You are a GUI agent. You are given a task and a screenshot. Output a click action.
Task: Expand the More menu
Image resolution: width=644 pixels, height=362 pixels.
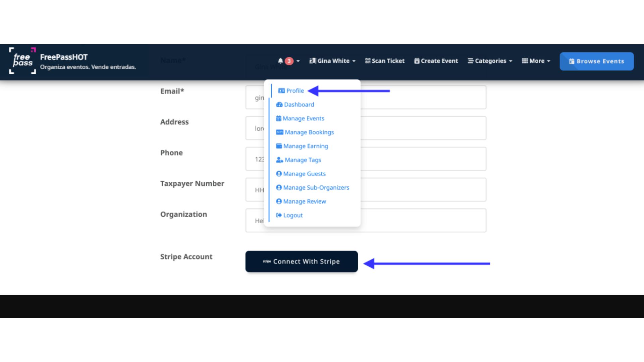pos(536,61)
